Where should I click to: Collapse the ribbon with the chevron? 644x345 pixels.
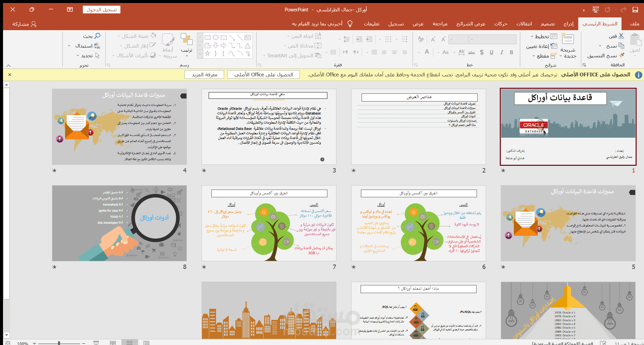[x=8, y=65]
